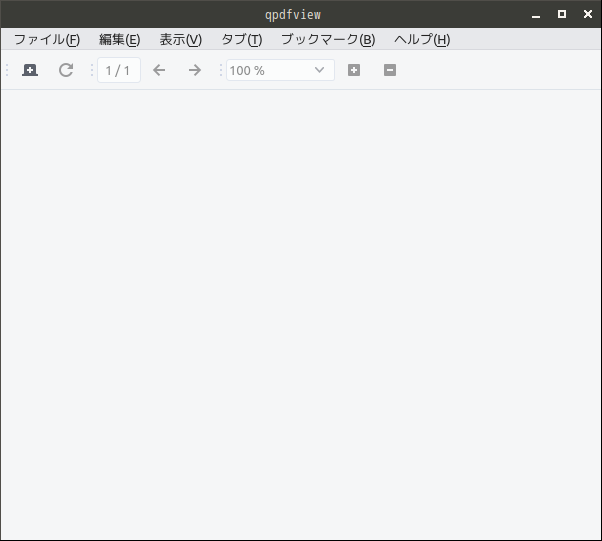602x541 pixels.
Task: Click the 1 / 1 page number field
Action: pyautogui.click(x=119, y=70)
